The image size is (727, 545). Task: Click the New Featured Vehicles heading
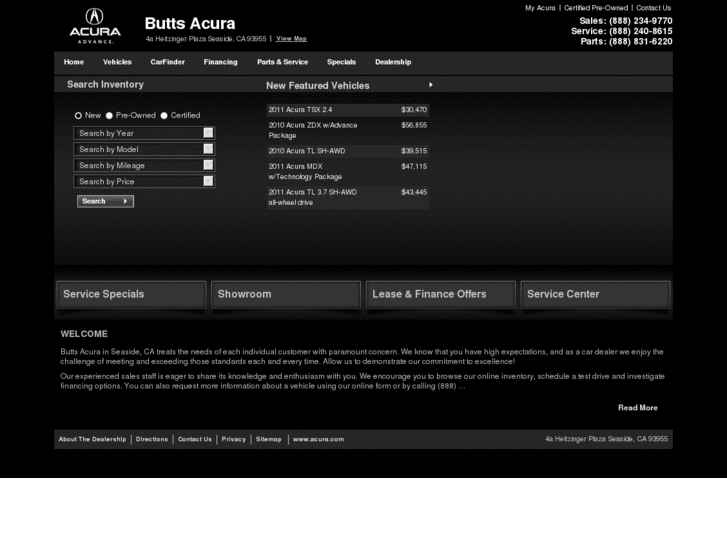click(318, 86)
